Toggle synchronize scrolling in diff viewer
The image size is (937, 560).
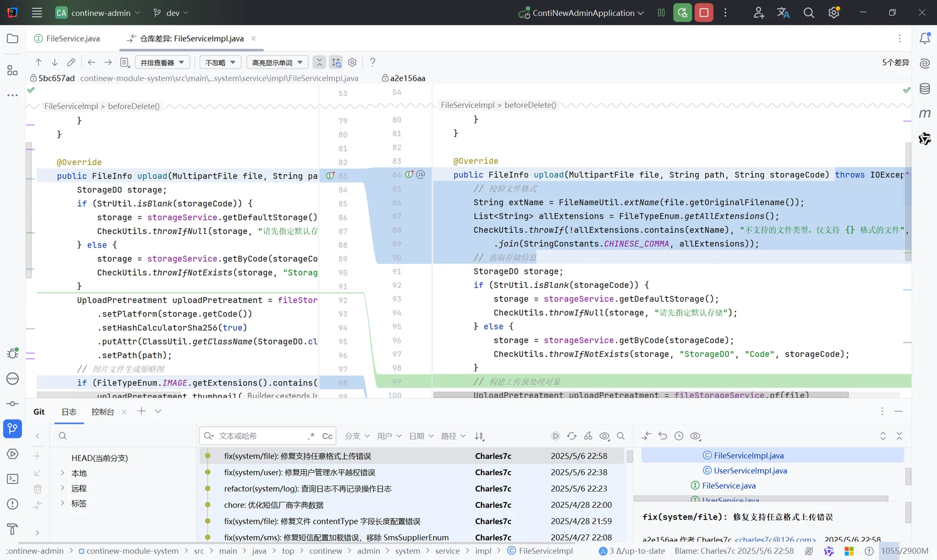point(336,62)
